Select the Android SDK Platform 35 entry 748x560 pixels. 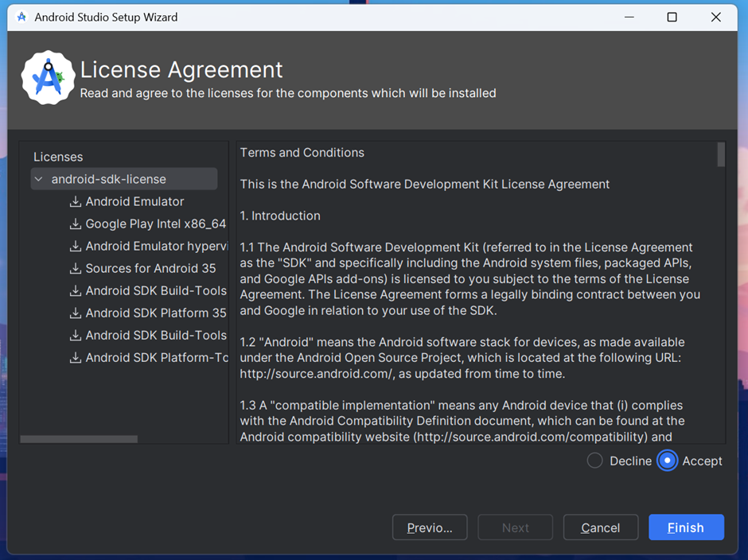tap(156, 313)
